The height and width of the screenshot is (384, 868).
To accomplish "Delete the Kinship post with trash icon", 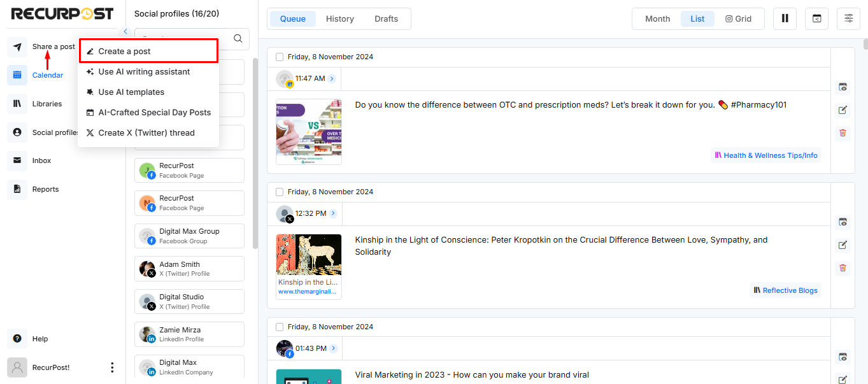I will pyautogui.click(x=843, y=267).
